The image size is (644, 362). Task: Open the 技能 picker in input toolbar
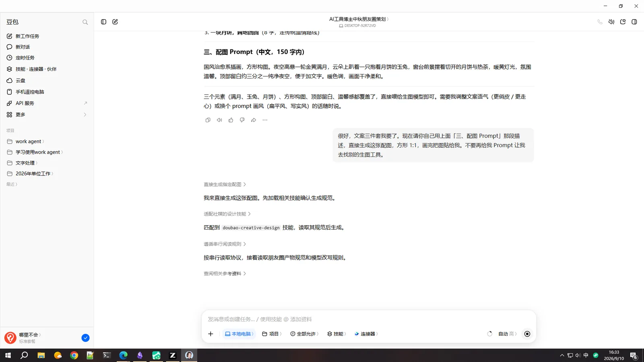click(336, 334)
